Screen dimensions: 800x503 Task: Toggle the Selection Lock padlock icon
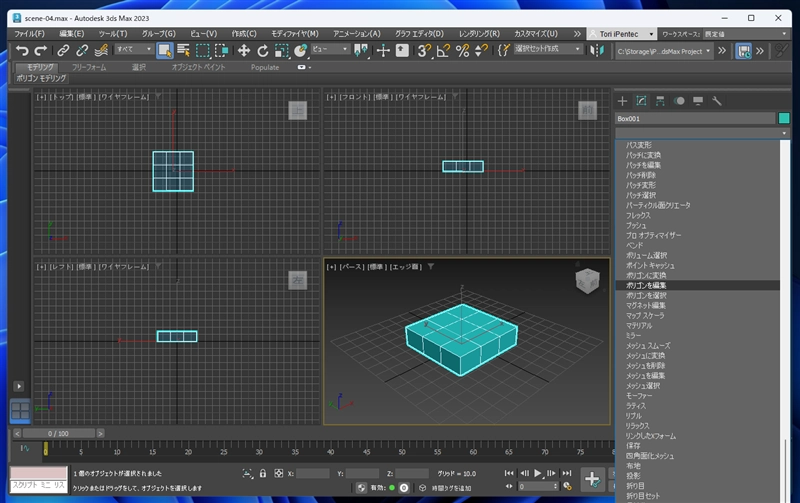[x=263, y=473]
